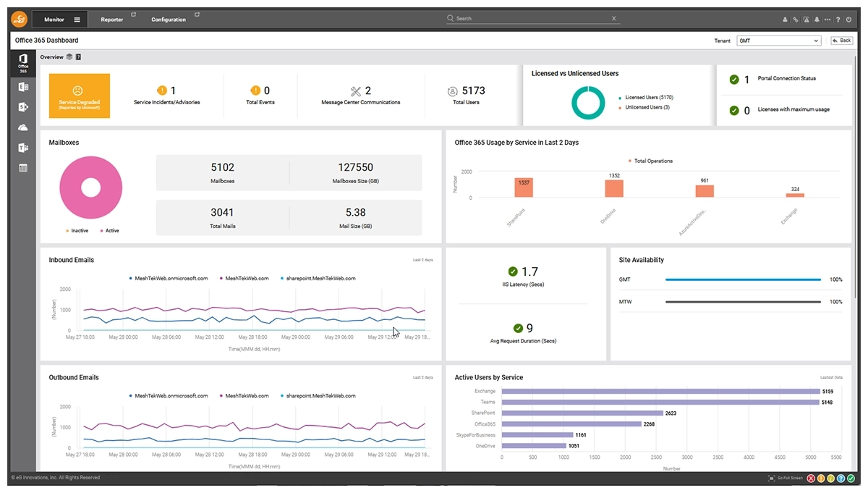The height and width of the screenshot is (493, 868).
Task: Open OneDrive cloud icon in sidebar
Action: pos(23,127)
